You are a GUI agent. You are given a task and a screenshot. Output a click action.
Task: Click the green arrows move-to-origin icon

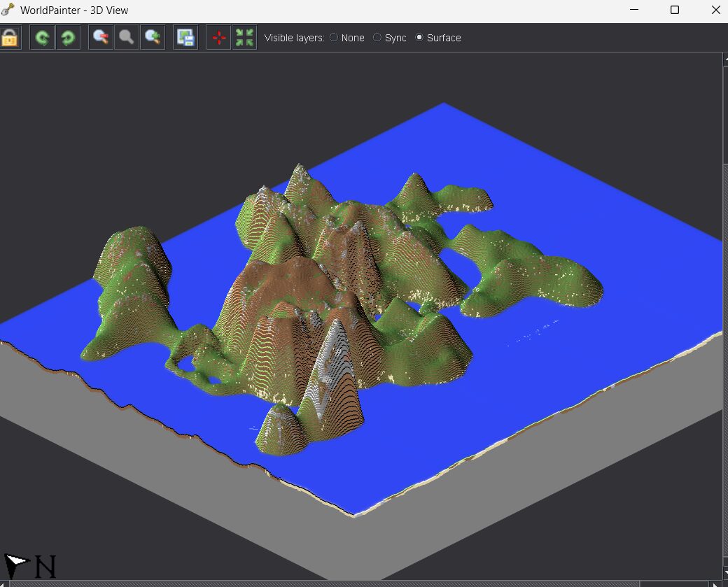click(244, 38)
